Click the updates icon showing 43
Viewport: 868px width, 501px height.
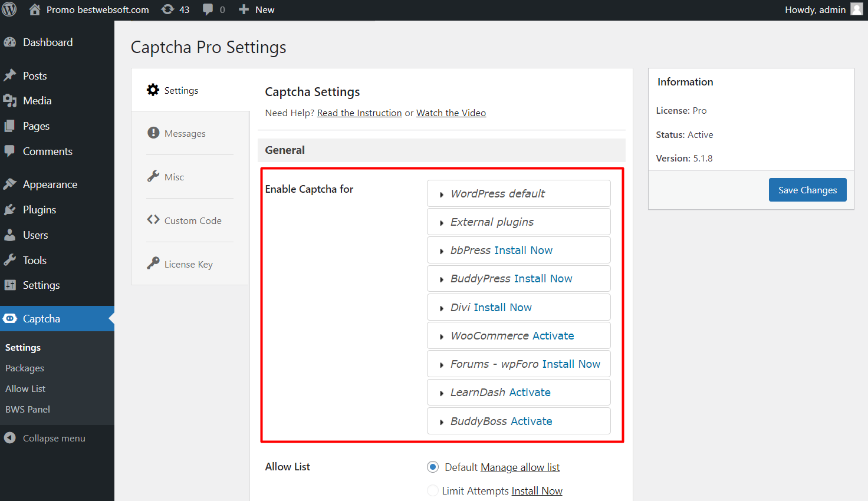pos(168,9)
